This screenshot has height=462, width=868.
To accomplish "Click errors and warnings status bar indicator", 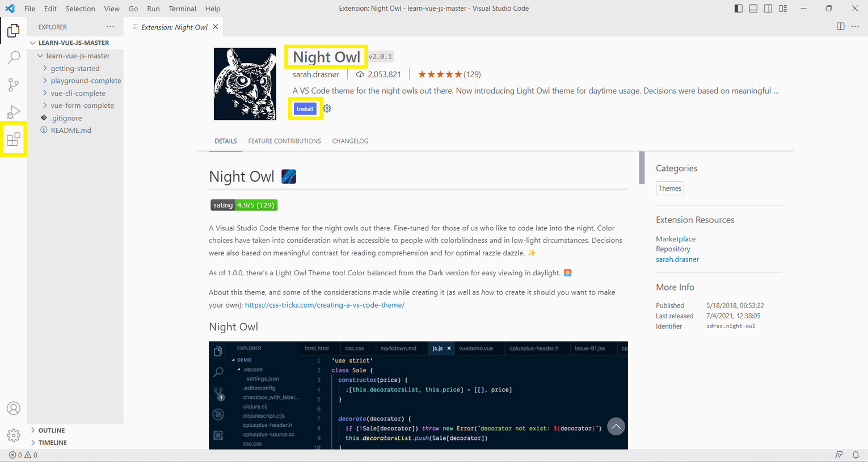I will click(23, 455).
